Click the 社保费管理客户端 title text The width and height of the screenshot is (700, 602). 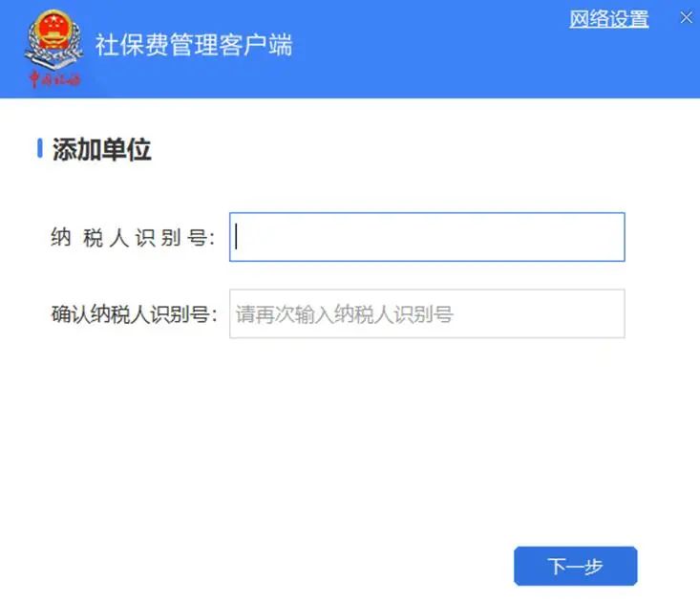coord(194,45)
